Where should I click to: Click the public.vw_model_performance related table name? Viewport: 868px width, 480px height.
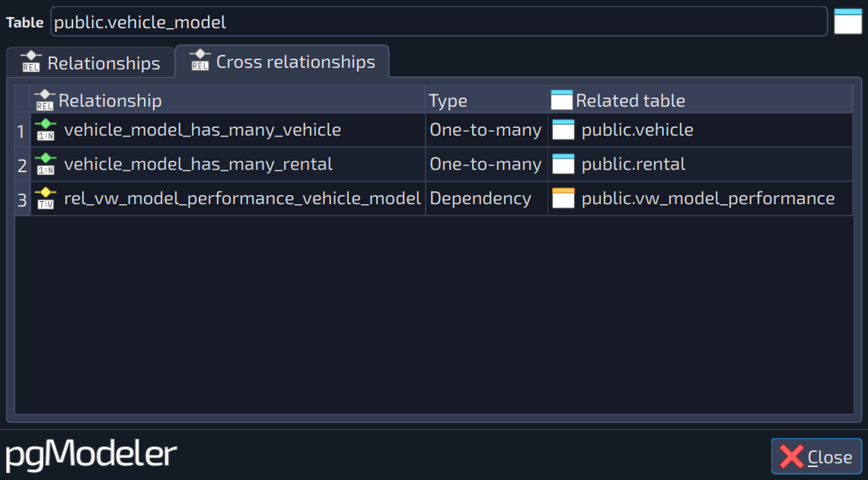pyautogui.click(x=708, y=199)
